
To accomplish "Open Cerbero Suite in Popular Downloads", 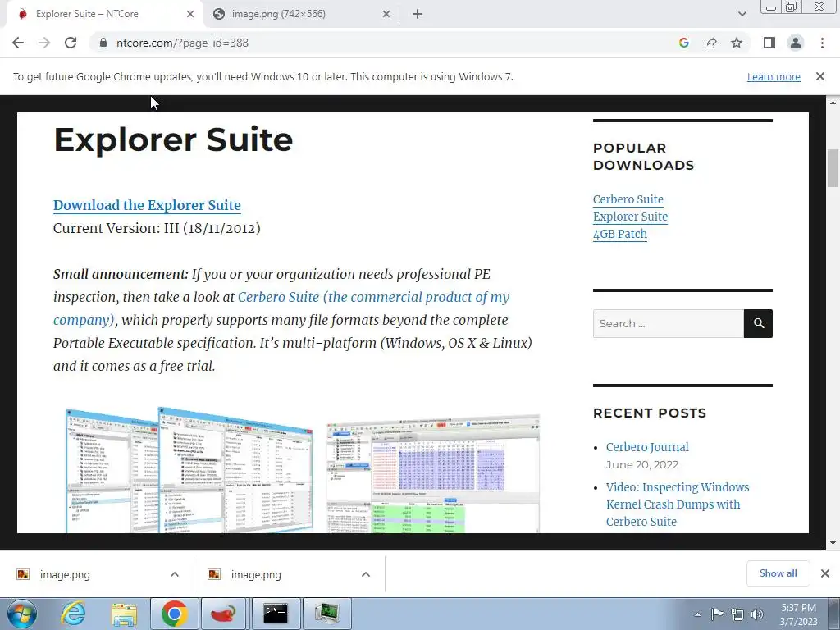I will pos(628,199).
